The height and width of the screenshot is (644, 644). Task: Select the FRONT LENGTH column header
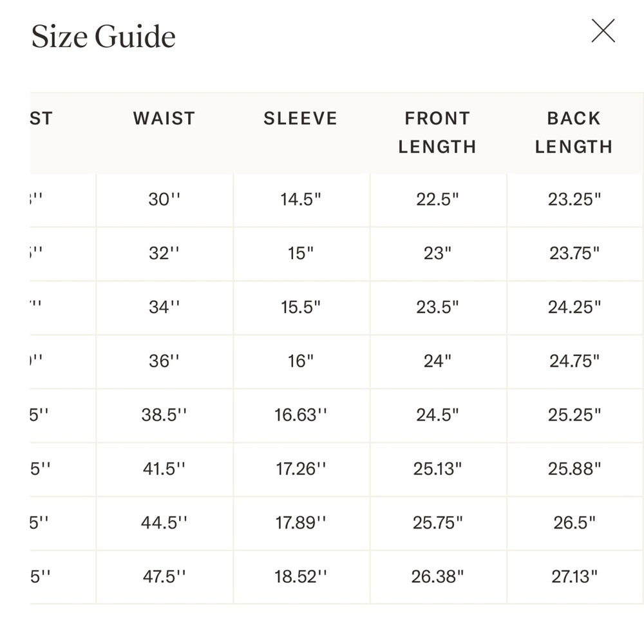(x=437, y=133)
